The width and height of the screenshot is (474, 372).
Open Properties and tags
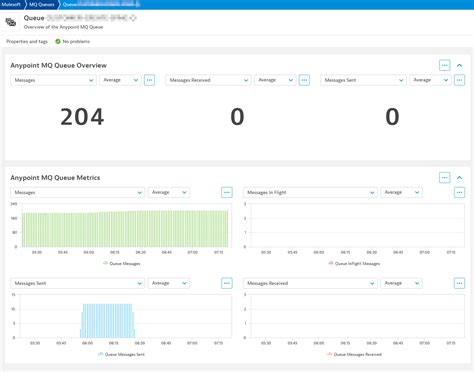(x=27, y=41)
